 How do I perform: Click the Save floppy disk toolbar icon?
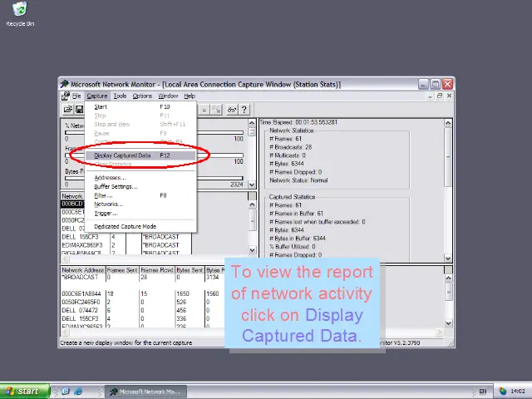pyautogui.click(x=79, y=110)
